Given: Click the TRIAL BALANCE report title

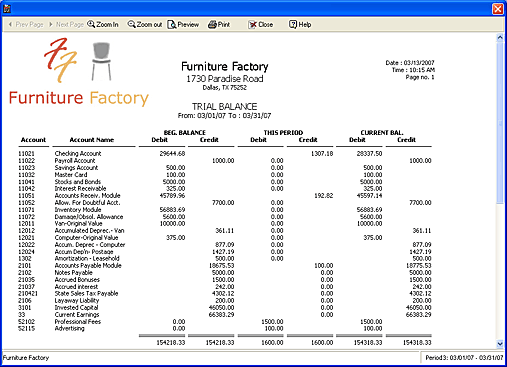Looking at the screenshot, I should point(224,107).
